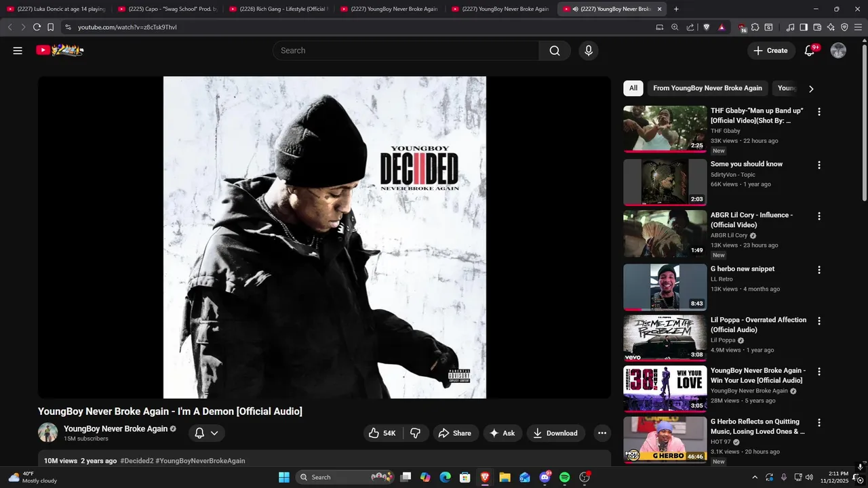Show hidden system tray icons chevron

[755, 477]
